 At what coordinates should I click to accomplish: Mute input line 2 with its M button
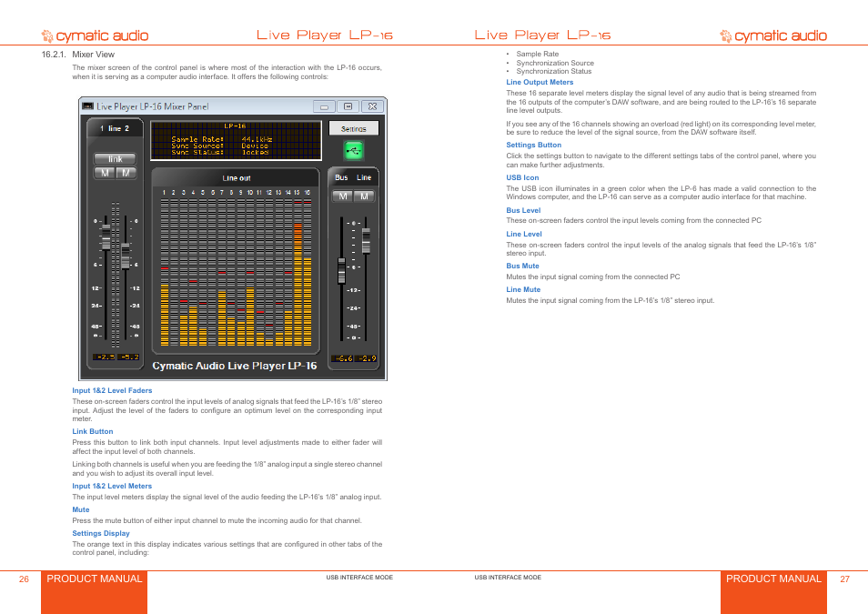click(x=126, y=174)
